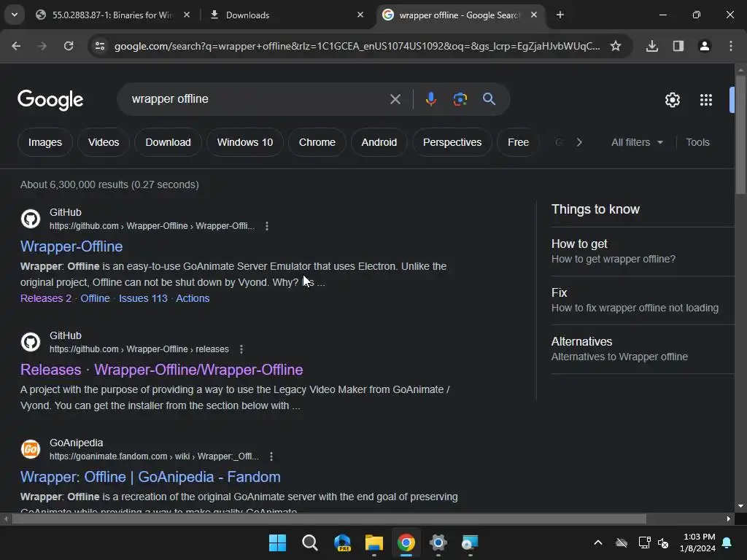Filter results by Images
Image resolution: width=747 pixels, height=560 pixels.
[44, 142]
